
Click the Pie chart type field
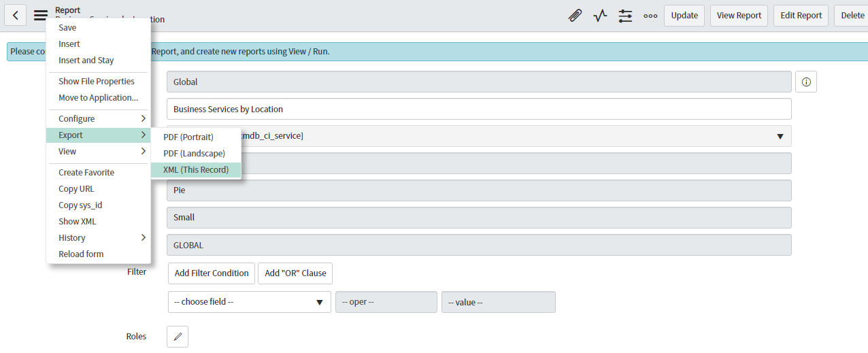(x=479, y=190)
